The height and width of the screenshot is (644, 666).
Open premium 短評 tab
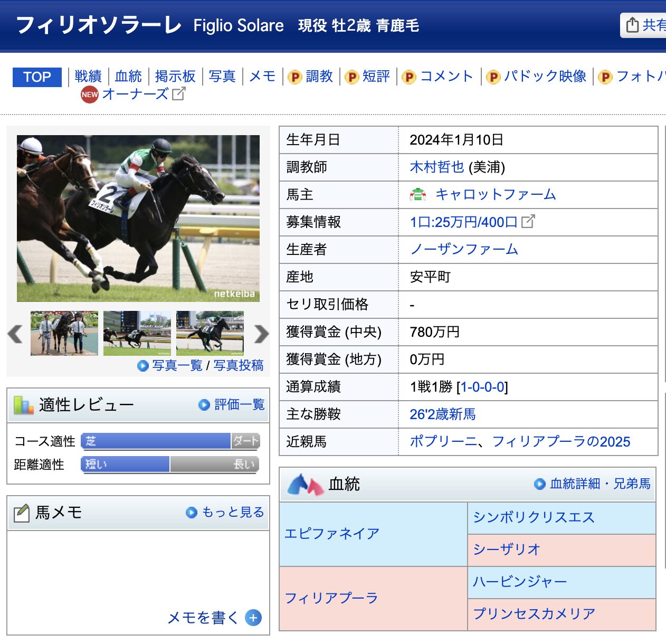click(376, 77)
